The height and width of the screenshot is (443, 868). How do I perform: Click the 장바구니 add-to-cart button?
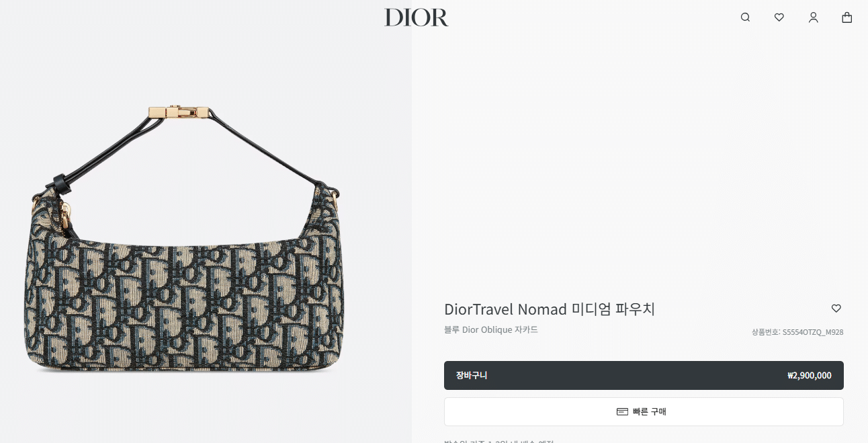tap(644, 376)
